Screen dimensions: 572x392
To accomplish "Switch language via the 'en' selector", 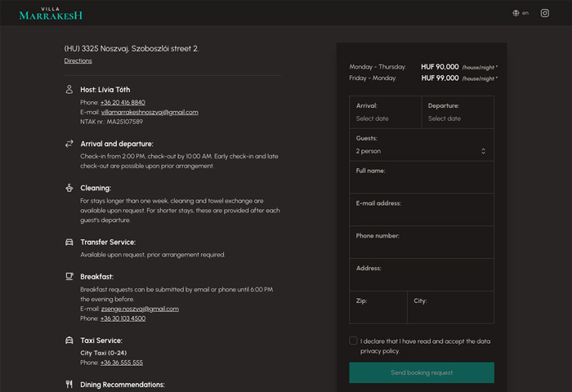I will tap(525, 13).
